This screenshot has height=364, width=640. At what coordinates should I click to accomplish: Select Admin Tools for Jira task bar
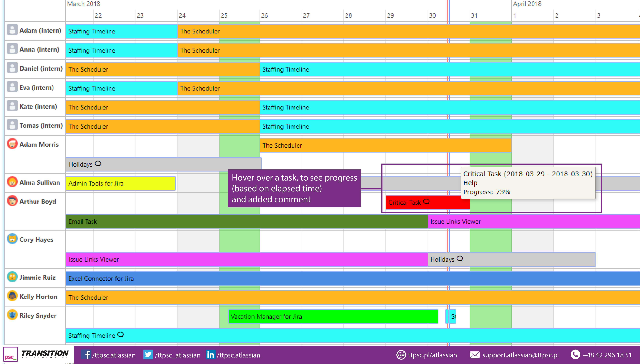click(121, 184)
